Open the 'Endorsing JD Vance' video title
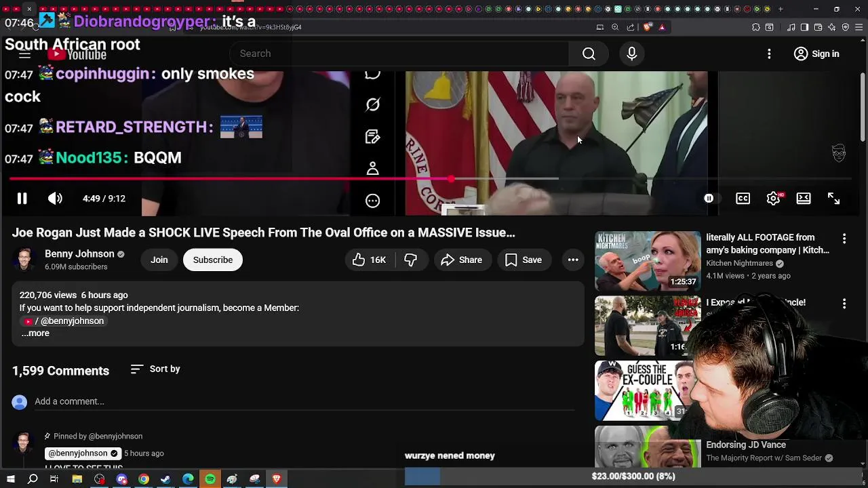The width and height of the screenshot is (868, 488). [x=746, y=445]
